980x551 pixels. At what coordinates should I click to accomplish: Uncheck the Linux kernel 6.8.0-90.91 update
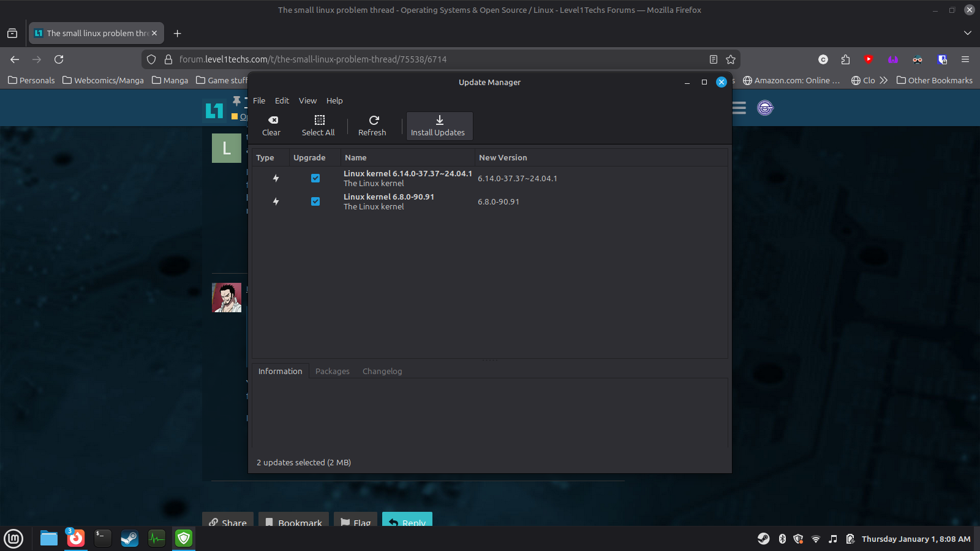click(x=315, y=201)
